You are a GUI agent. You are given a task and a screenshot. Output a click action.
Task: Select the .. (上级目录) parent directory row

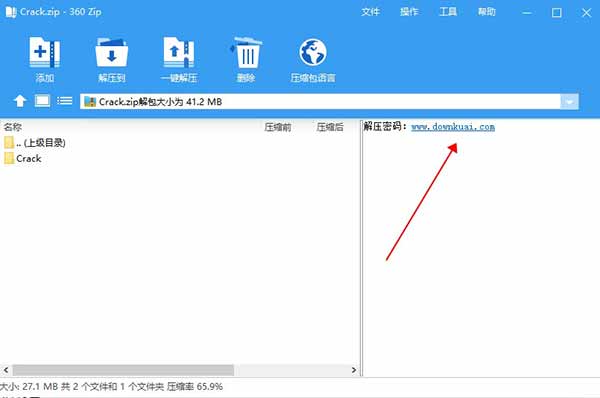tap(180, 143)
